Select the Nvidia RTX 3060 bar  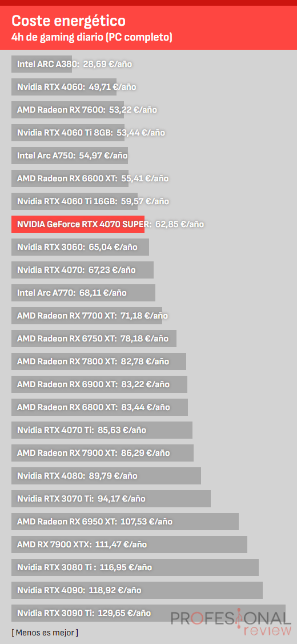click(81, 247)
